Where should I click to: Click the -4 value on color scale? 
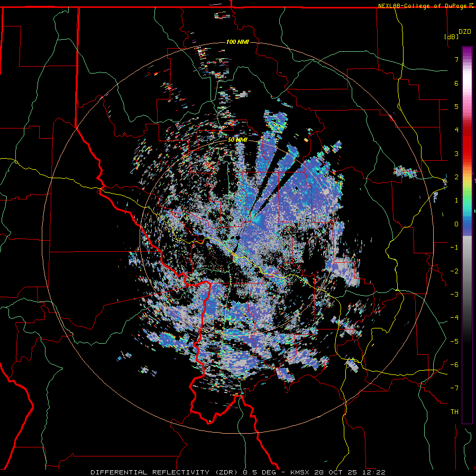pyautogui.click(x=454, y=318)
